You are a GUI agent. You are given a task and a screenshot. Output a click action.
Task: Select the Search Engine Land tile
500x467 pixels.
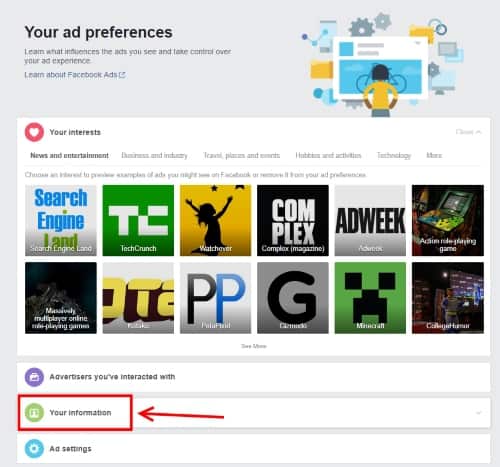click(x=61, y=220)
